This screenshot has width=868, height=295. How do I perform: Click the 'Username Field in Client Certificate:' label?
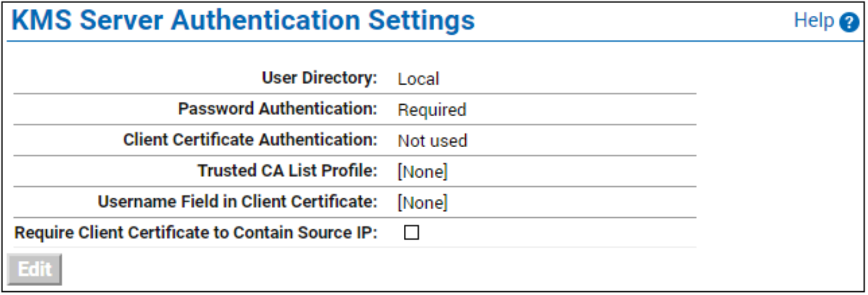point(238,202)
